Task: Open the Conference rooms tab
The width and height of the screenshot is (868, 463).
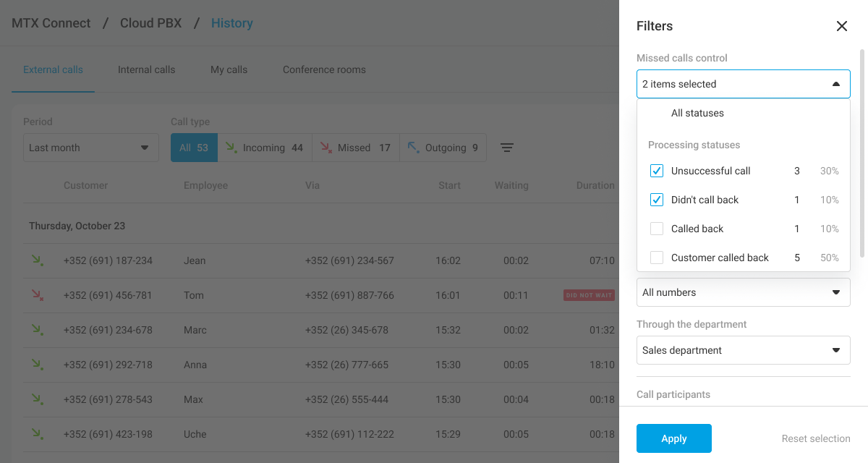Action: click(x=324, y=69)
